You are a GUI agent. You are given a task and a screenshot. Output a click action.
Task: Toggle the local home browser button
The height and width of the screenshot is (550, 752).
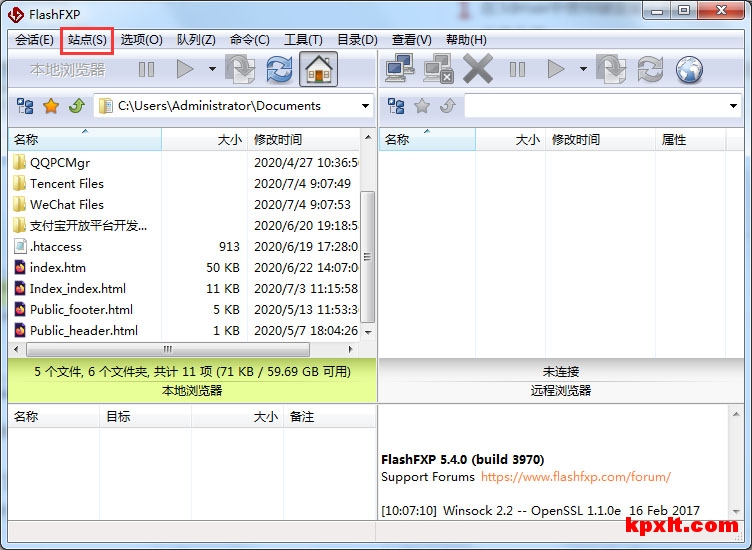(x=318, y=69)
